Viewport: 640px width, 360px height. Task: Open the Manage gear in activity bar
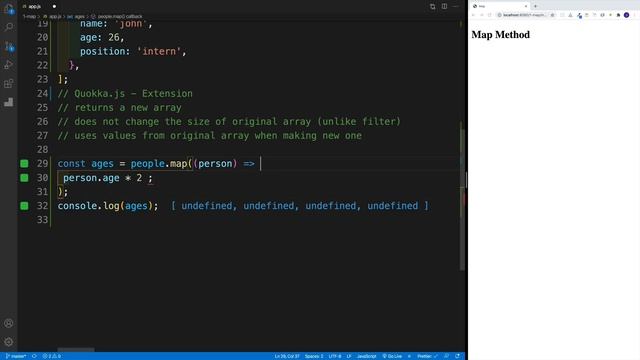[x=9, y=342]
